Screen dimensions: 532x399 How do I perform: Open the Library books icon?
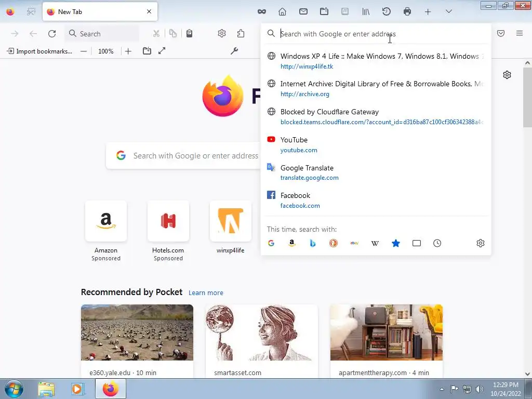tap(366, 11)
